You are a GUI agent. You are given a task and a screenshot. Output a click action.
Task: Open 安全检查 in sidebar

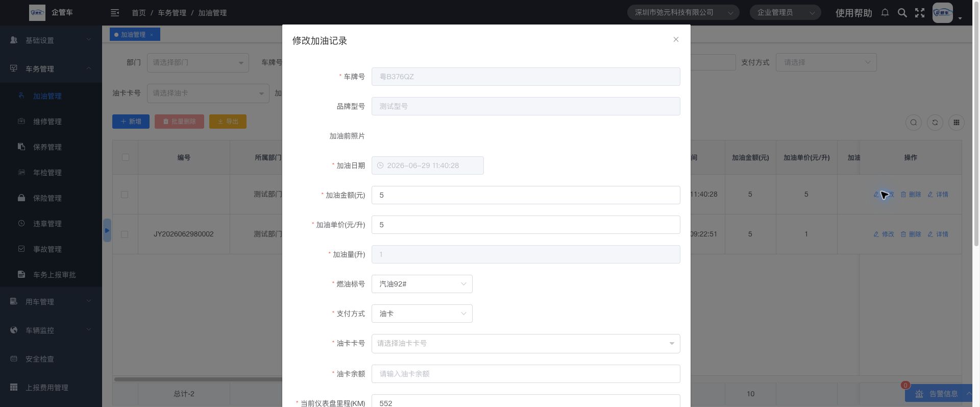[51, 359]
